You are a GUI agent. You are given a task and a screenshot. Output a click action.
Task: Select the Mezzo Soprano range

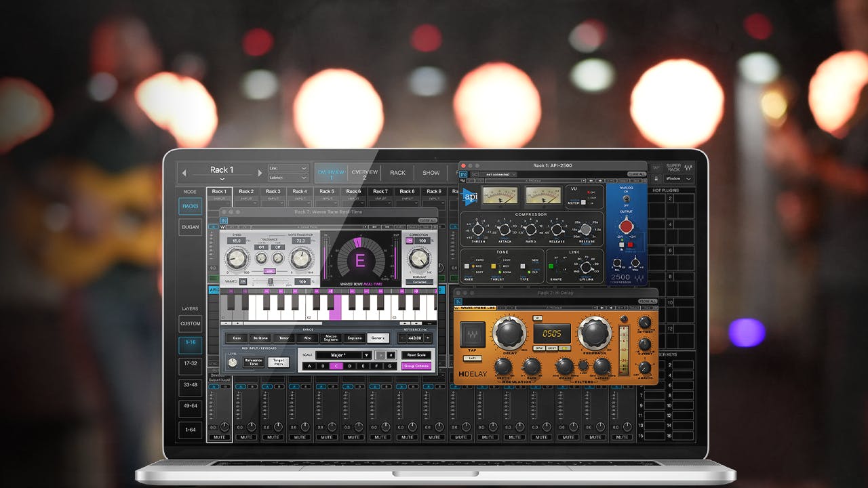(331, 338)
